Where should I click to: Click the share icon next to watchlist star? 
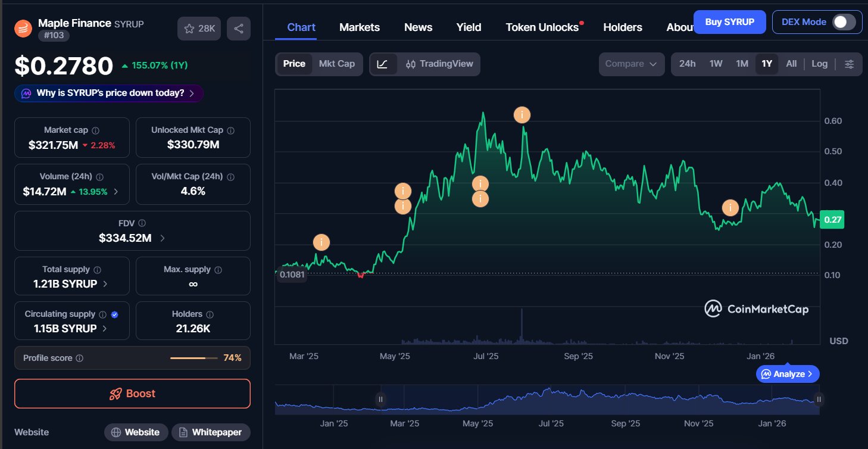[239, 29]
